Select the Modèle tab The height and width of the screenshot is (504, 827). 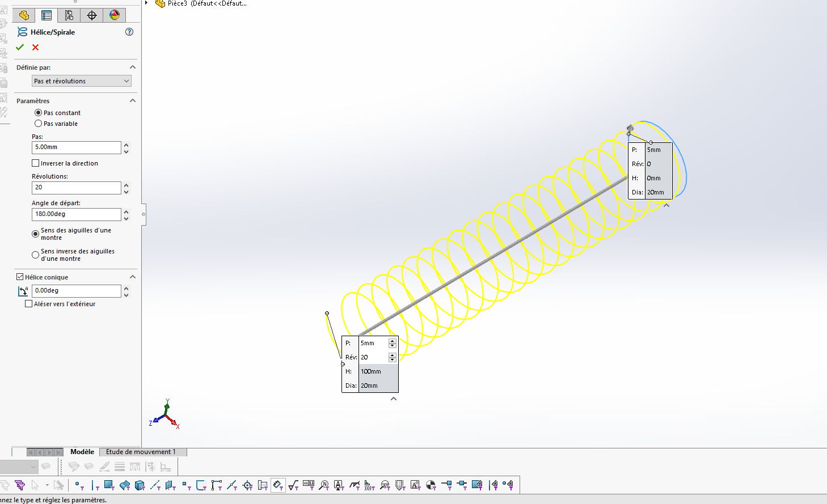coord(82,452)
